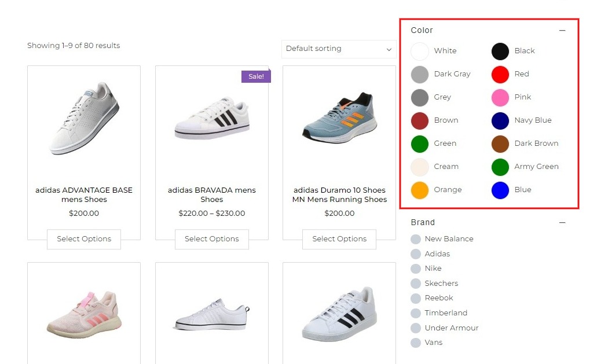Toggle the Under Armour brand filter
This screenshot has height=364, width=597.
coord(415,328)
